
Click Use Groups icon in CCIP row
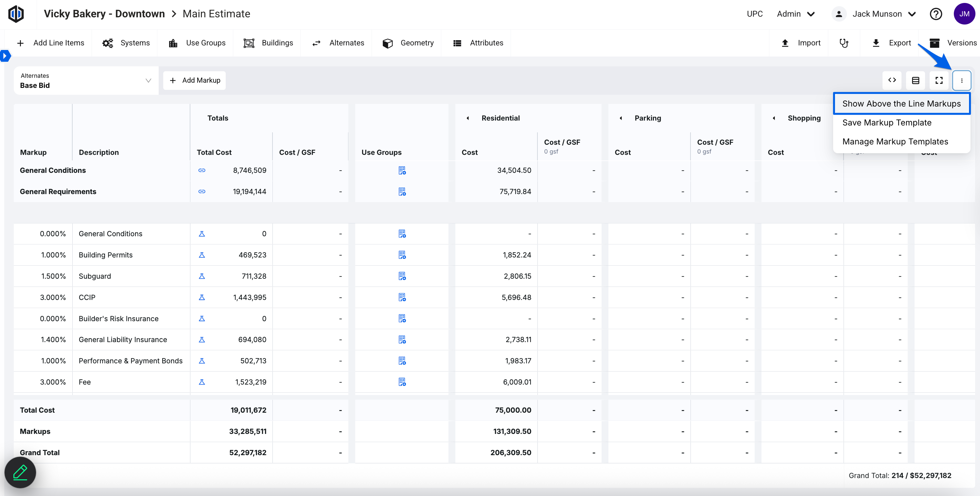coord(402,297)
